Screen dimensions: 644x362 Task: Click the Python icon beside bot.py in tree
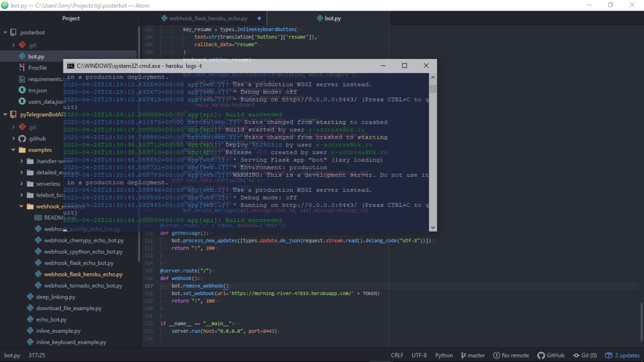[22, 56]
